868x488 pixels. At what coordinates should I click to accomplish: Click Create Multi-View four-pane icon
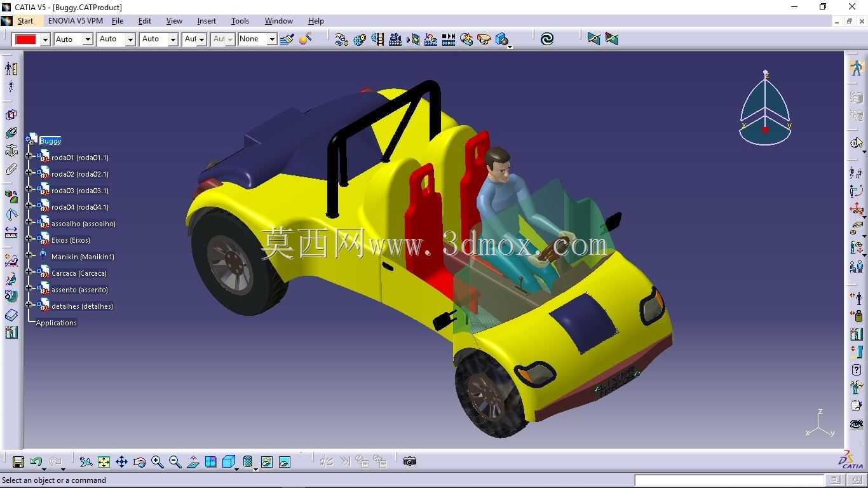pyautogui.click(x=211, y=462)
